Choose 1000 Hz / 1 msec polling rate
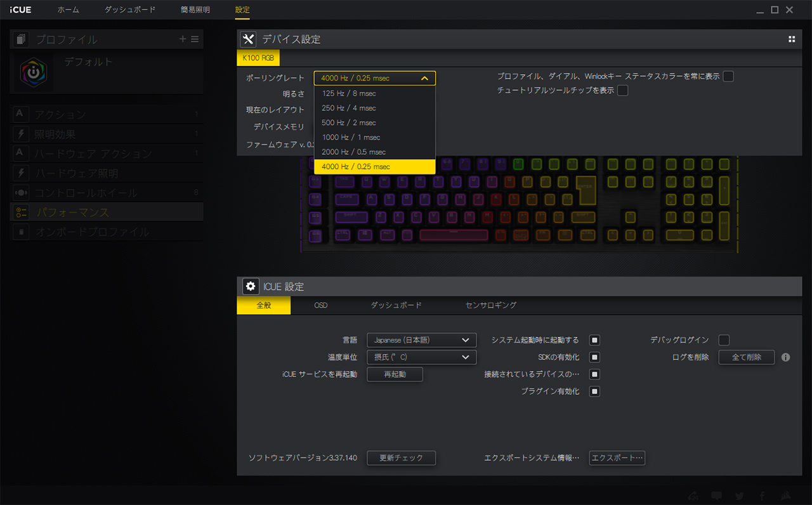Viewport: 812px width, 505px height. [375, 137]
